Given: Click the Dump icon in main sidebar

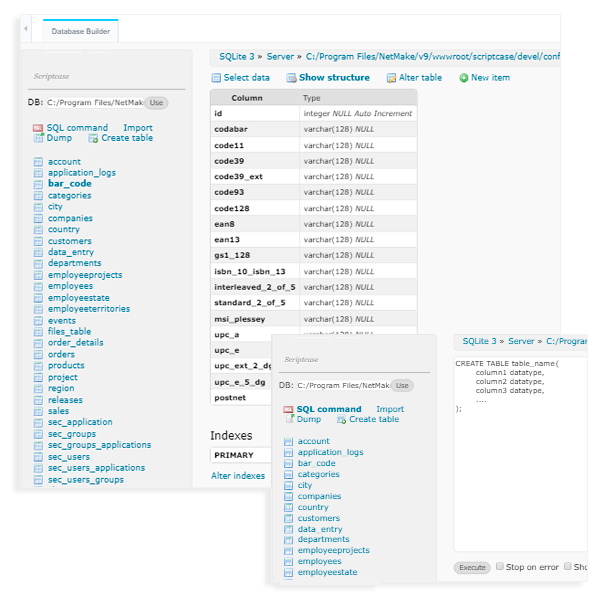Looking at the screenshot, I should [39, 138].
